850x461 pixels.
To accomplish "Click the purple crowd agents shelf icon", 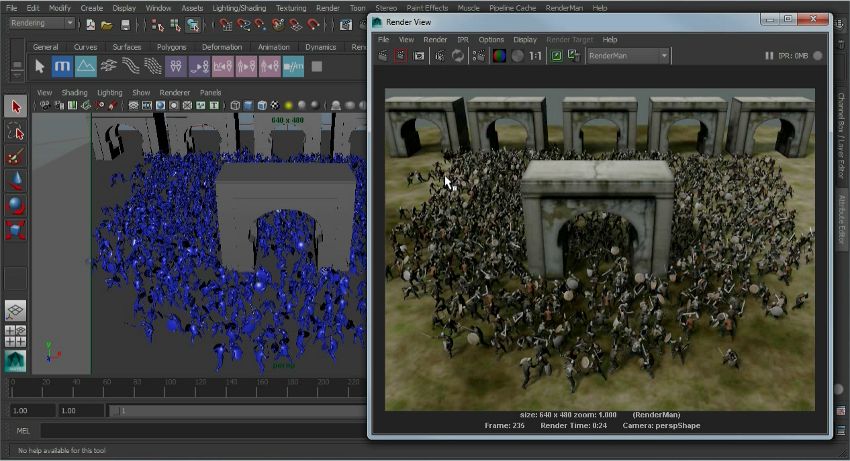I will click(x=176, y=66).
